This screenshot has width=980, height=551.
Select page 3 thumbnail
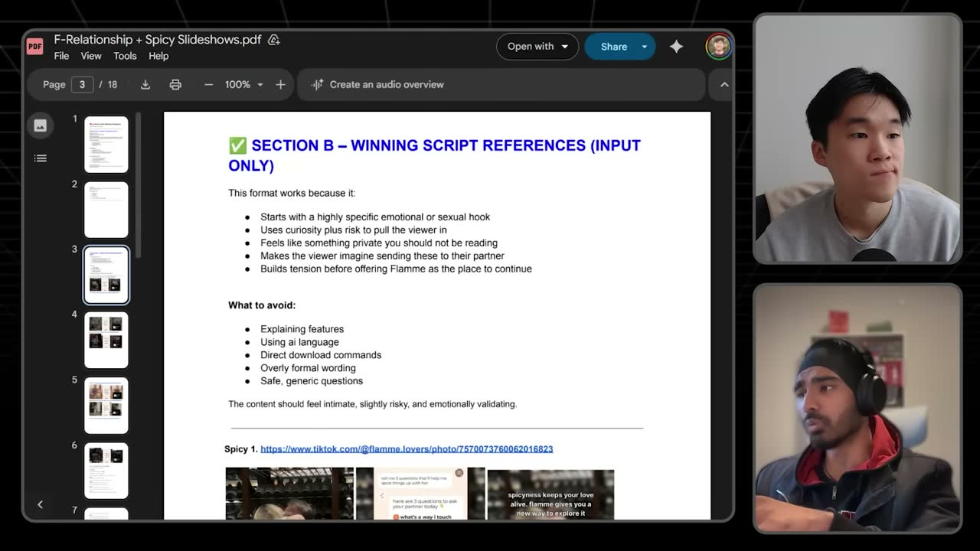tap(106, 275)
